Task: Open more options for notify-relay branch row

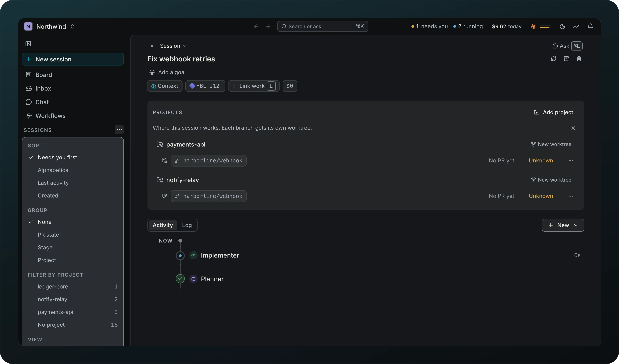Action: (571, 196)
